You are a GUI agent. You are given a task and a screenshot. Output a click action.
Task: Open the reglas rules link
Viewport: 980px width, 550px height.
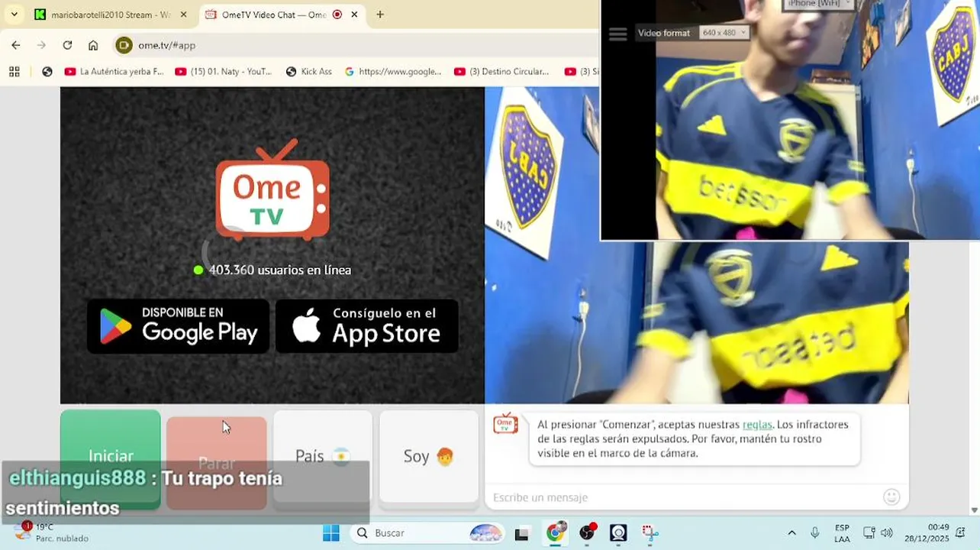tap(757, 425)
